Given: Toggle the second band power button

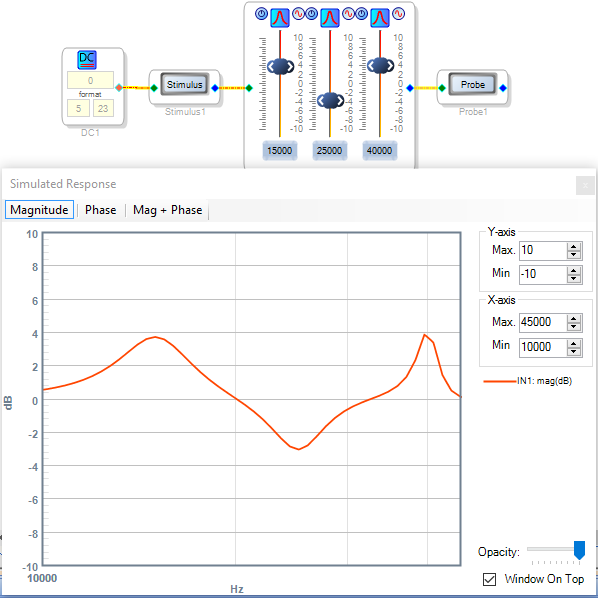Looking at the screenshot, I should (312, 14).
